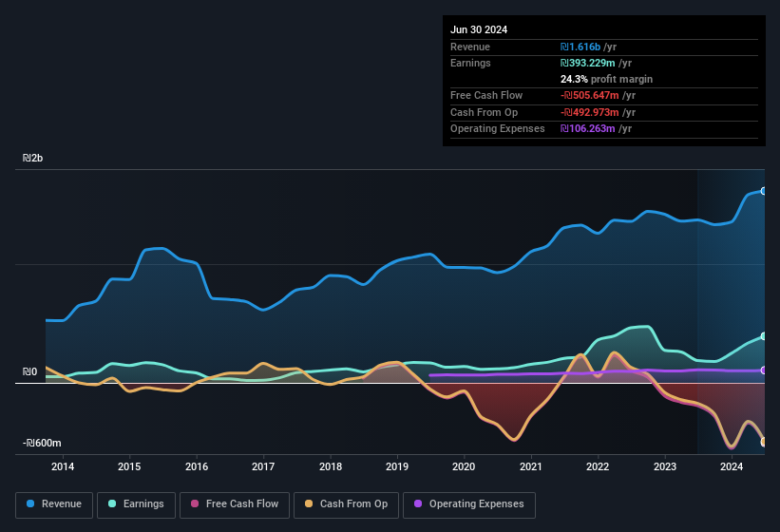Click the -₪600m y-axis label
This screenshot has height=532, width=780.
click(x=42, y=443)
